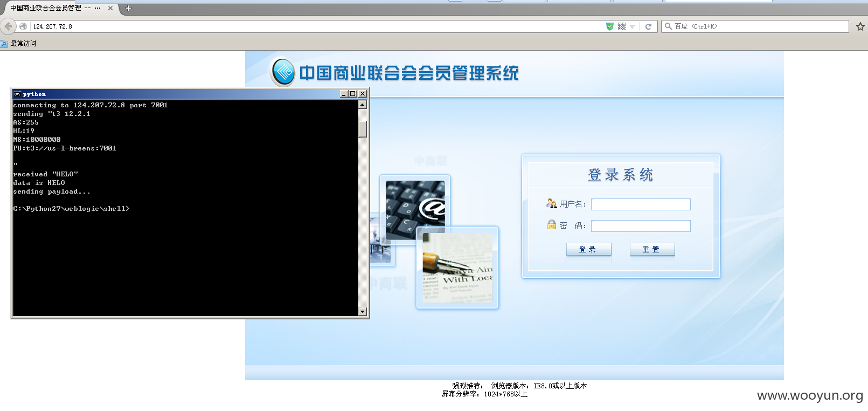Close the python console window

click(x=363, y=94)
